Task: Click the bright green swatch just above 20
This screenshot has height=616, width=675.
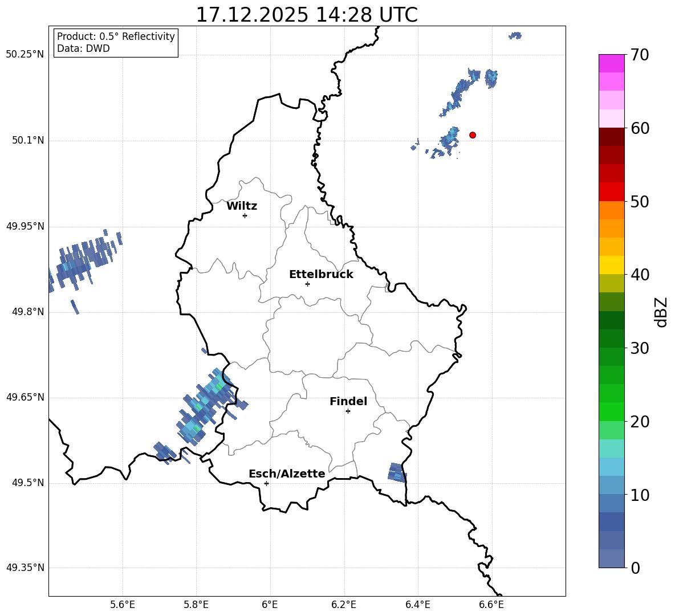Action: (x=611, y=411)
